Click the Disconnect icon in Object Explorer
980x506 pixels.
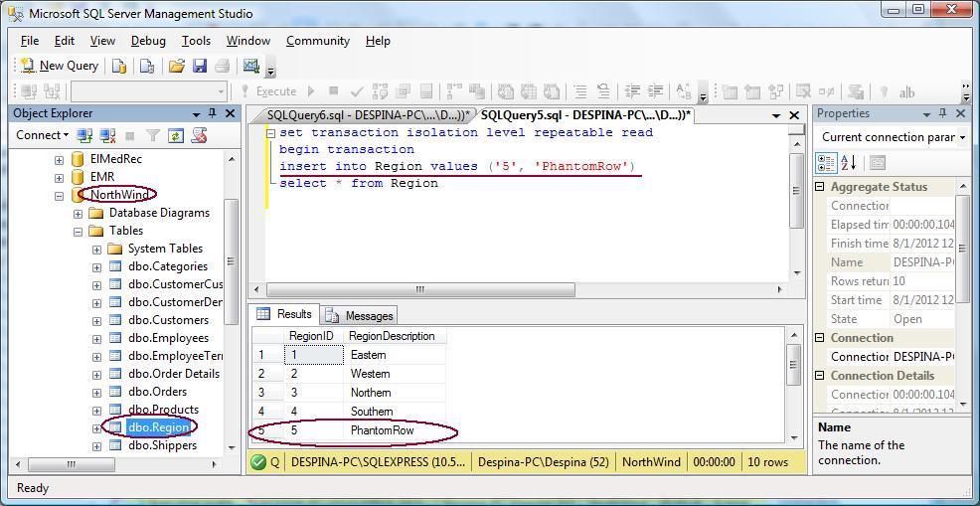click(x=107, y=135)
